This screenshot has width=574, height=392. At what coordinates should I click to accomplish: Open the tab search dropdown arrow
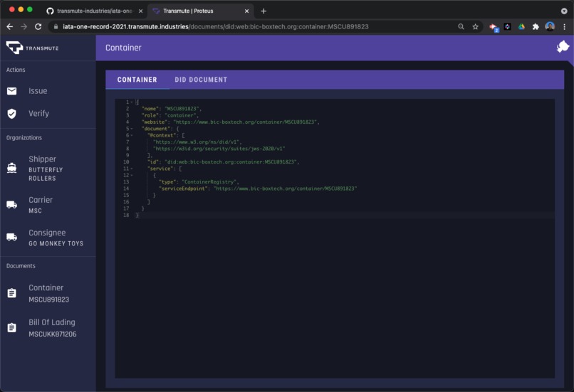click(x=564, y=11)
